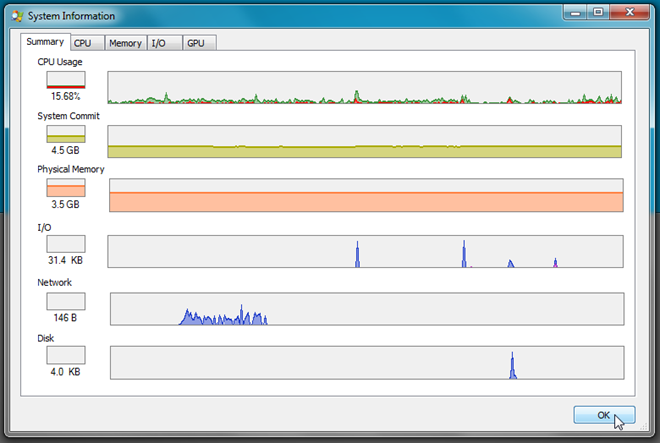Click the I/O history graph
Screen dimensions: 660x443
365,251
